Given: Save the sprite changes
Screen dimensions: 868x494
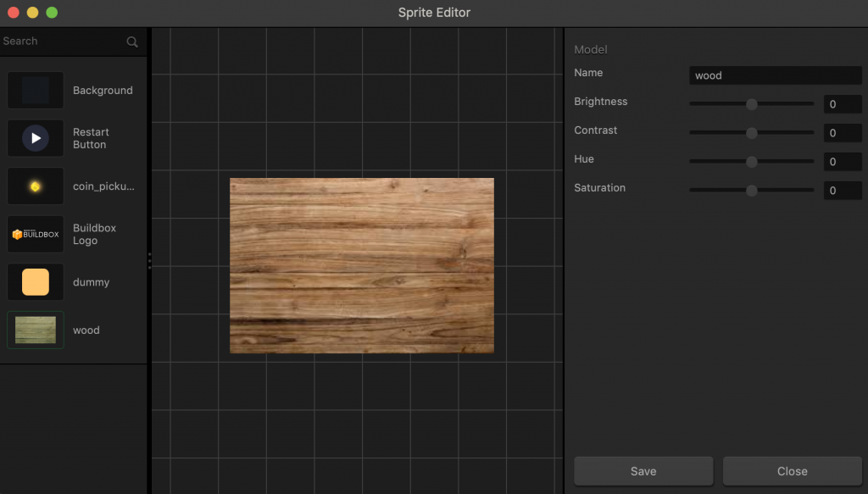Looking at the screenshot, I should click(643, 471).
